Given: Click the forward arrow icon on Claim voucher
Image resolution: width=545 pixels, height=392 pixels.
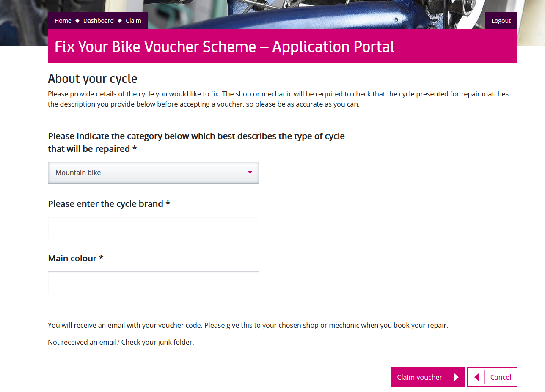Looking at the screenshot, I should 456,377.
